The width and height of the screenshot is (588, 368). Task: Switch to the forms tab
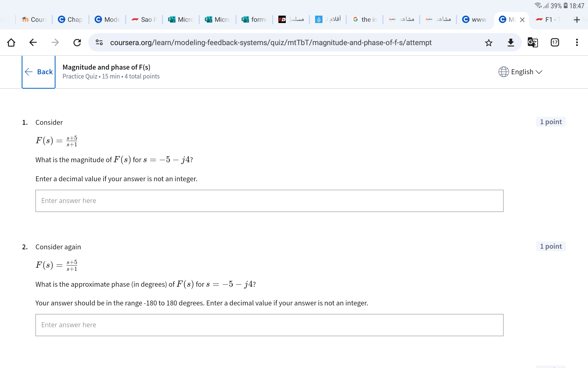point(254,20)
